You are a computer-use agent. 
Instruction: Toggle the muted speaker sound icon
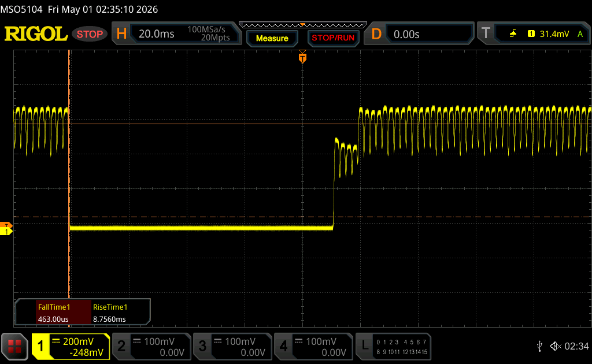(555, 346)
